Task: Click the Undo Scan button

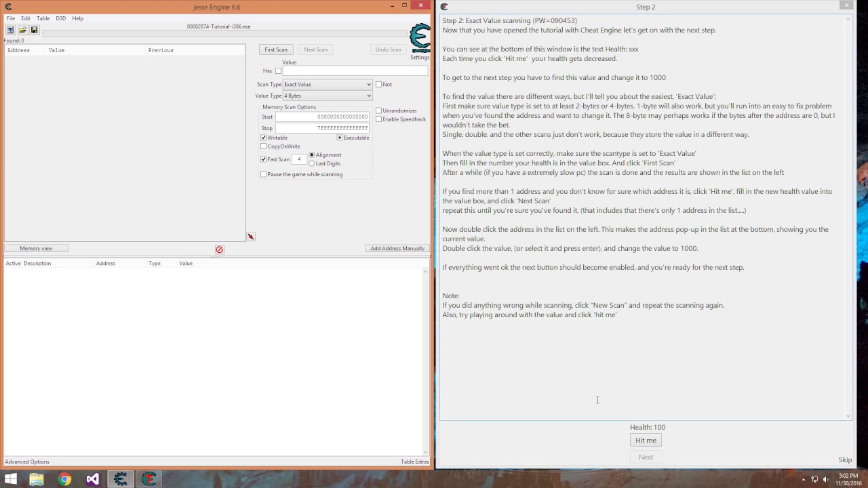Action: click(x=389, y=49)
